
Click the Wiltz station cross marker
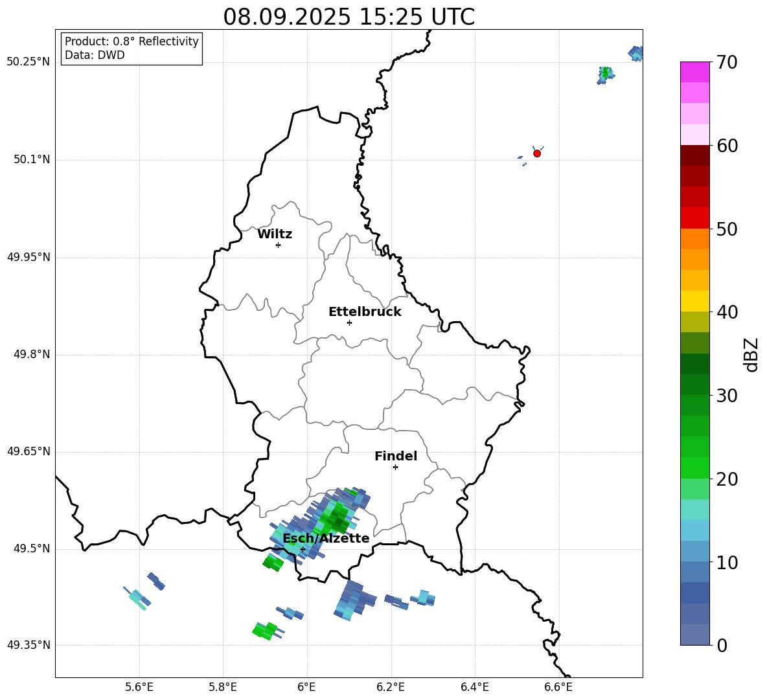[x=279, y=245]
